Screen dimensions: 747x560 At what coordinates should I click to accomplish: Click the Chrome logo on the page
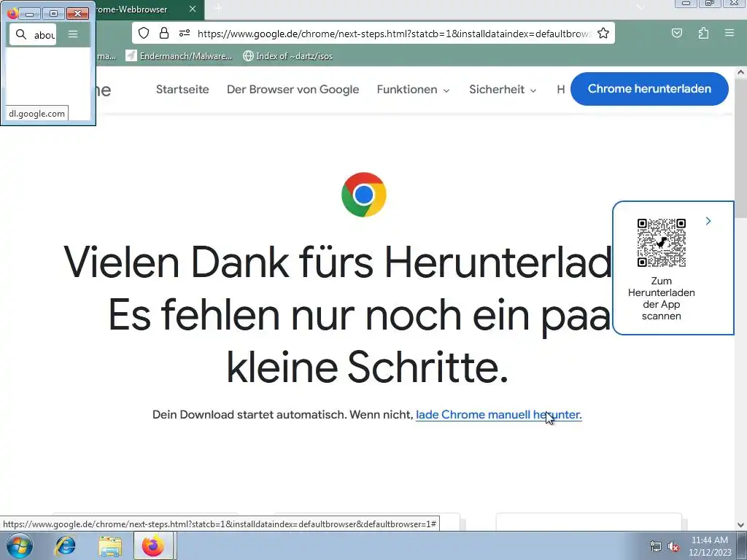point(364,195)
